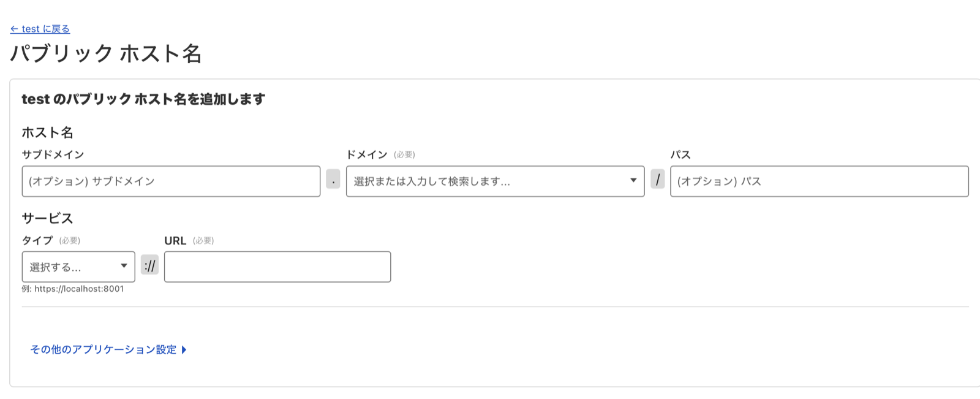Click the タイプ field label
980x399 pixels.
tap(37, 240)
